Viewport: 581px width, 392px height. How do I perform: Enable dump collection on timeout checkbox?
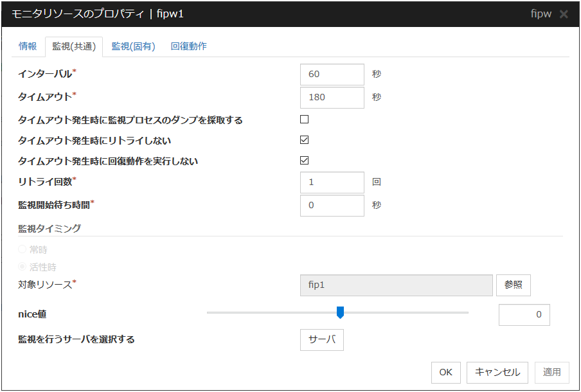[305, 119]
